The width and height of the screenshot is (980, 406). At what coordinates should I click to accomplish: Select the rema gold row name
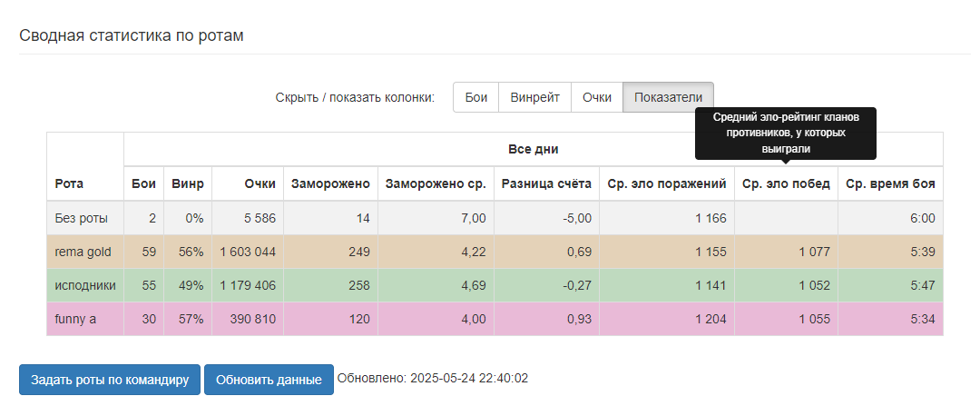tap(83, 252)
